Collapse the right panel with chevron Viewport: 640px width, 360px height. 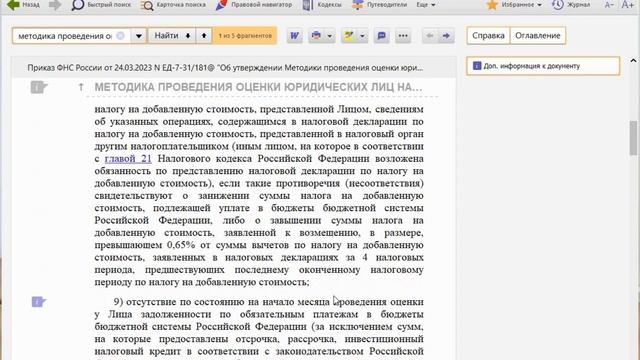tap(633, 61)
